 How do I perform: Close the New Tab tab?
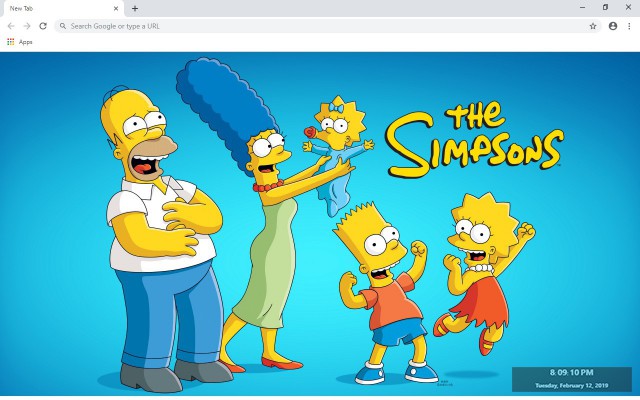116,8
